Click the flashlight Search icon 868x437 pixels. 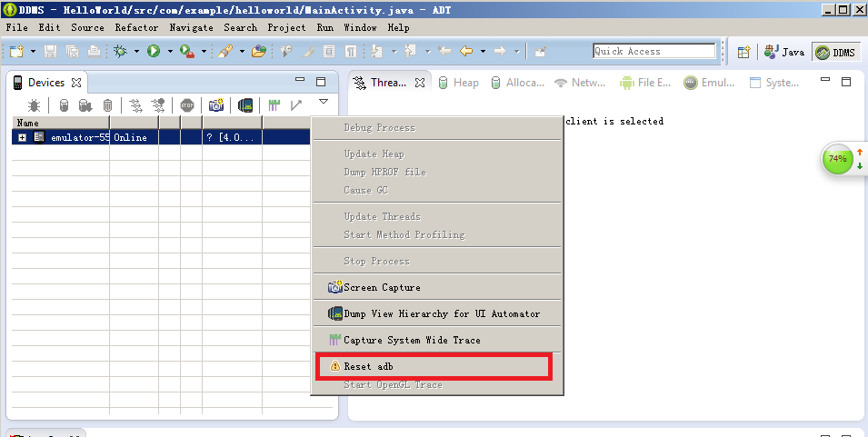click(225, 52)
